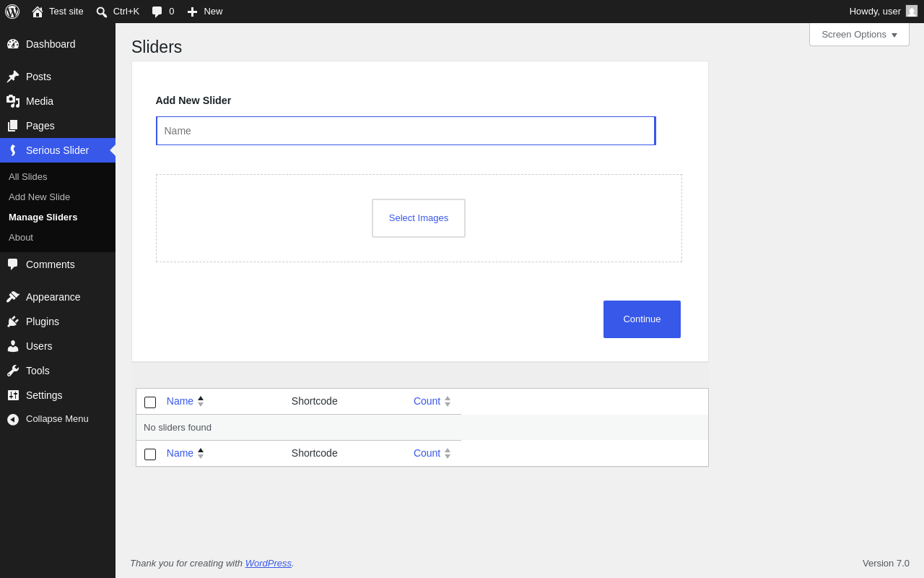
Task: Check the select-all box in table header
Action: (150, 402)
